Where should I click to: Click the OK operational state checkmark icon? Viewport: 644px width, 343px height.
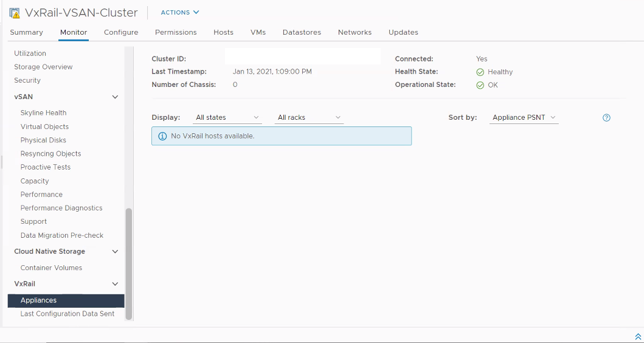(x=480, y=85)
